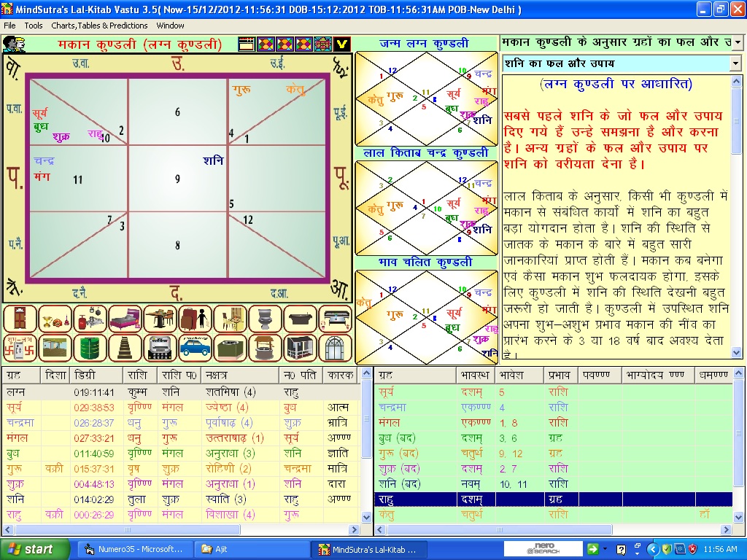
Task: Click the arched window icon
Action: click(336, 348)
